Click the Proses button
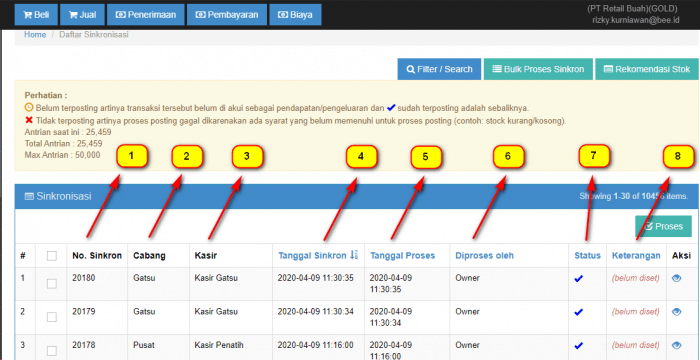The image size is (700, 360). point(663,226)
